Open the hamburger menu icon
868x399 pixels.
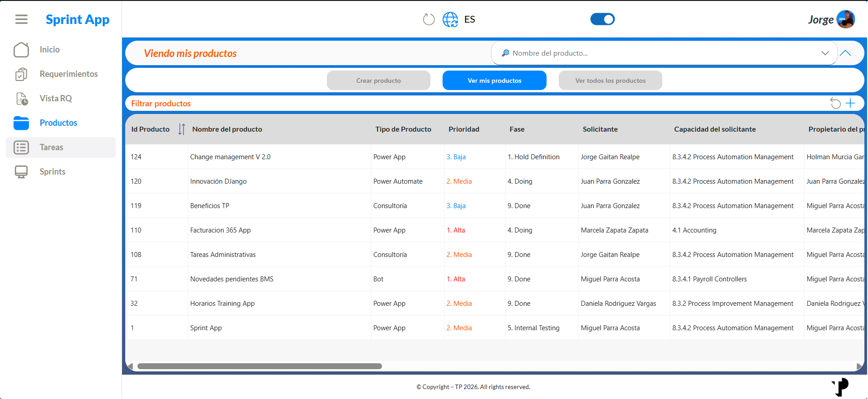pyautogui.click(x=21, y=19)
